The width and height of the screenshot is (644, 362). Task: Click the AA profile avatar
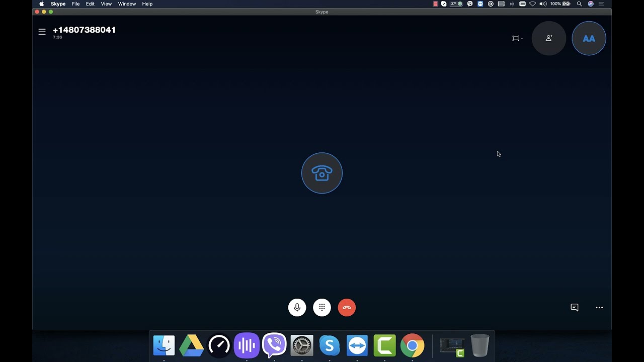click(589, 38)
